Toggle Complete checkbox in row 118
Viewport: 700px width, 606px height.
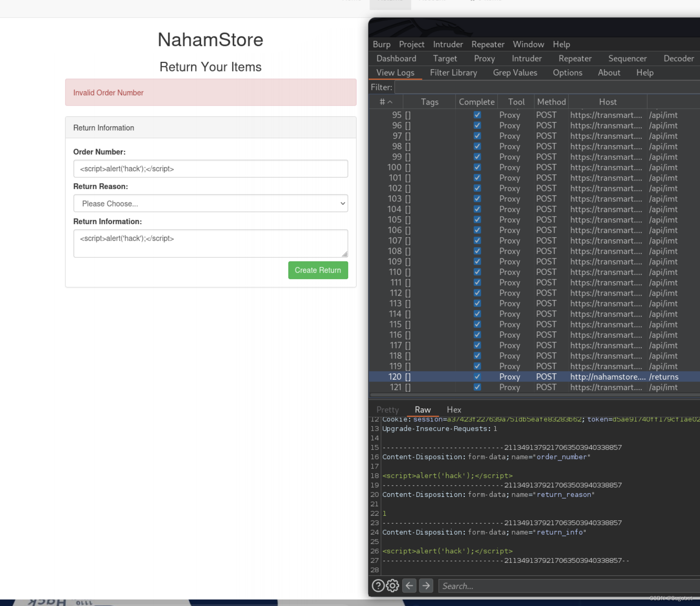point(477,356)
